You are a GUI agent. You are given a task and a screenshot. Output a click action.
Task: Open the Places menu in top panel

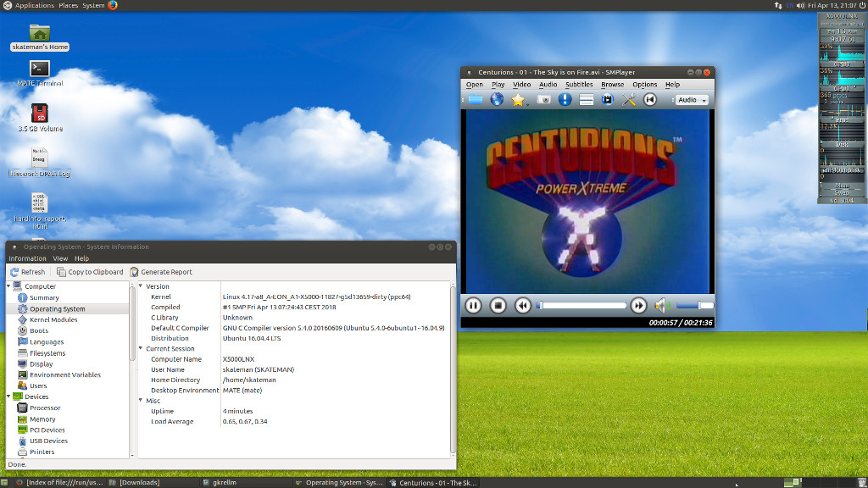coord(68,5)
